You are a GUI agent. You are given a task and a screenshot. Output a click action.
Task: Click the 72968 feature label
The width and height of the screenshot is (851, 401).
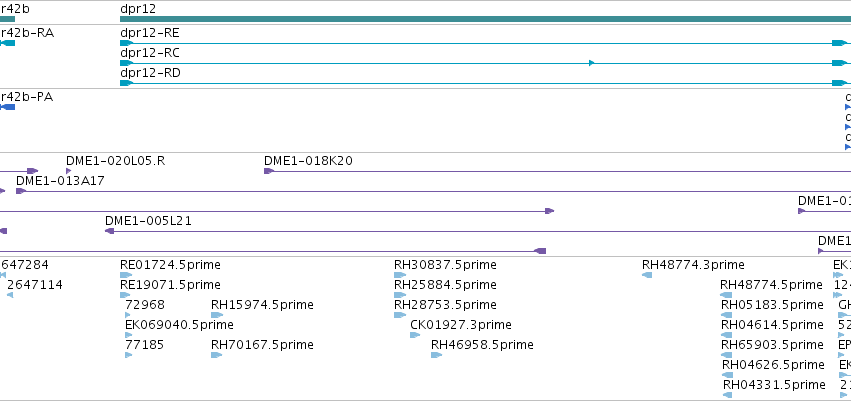[x=145, y=305]
